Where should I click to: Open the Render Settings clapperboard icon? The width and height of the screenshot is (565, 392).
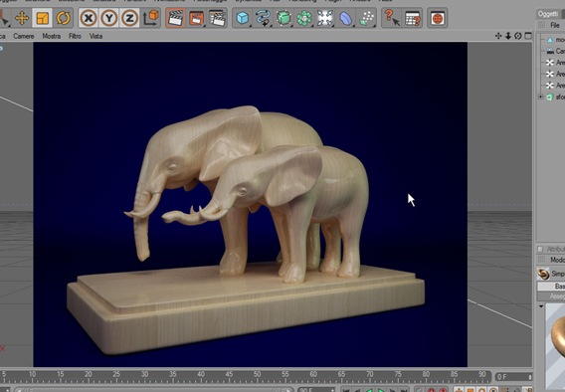218,18
